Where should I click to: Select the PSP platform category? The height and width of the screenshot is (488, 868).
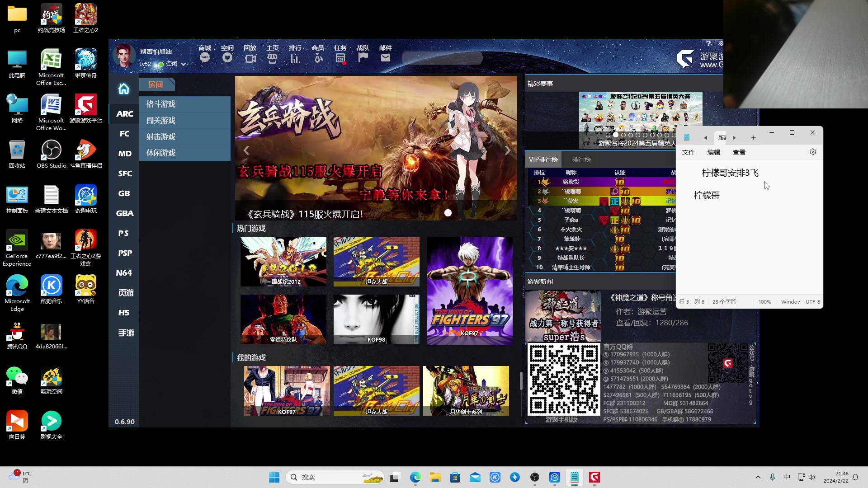pos(124,253)
